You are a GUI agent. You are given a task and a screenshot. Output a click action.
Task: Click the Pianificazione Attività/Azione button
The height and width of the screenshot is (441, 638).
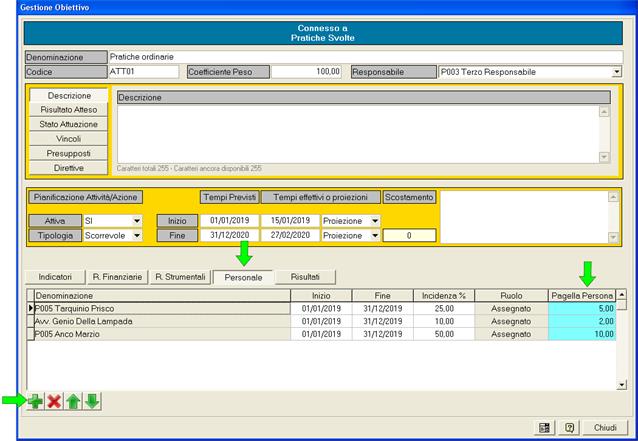click(84, 198)
